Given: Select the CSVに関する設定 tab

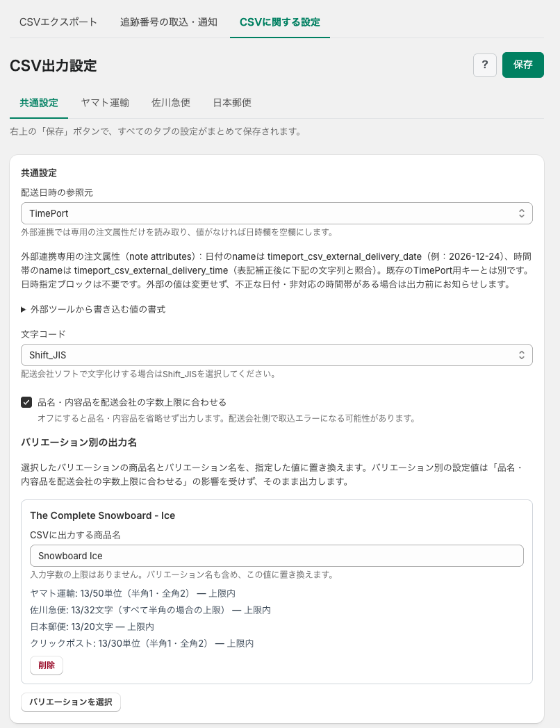Looking at the screenshot, I should tap(280, 22).
